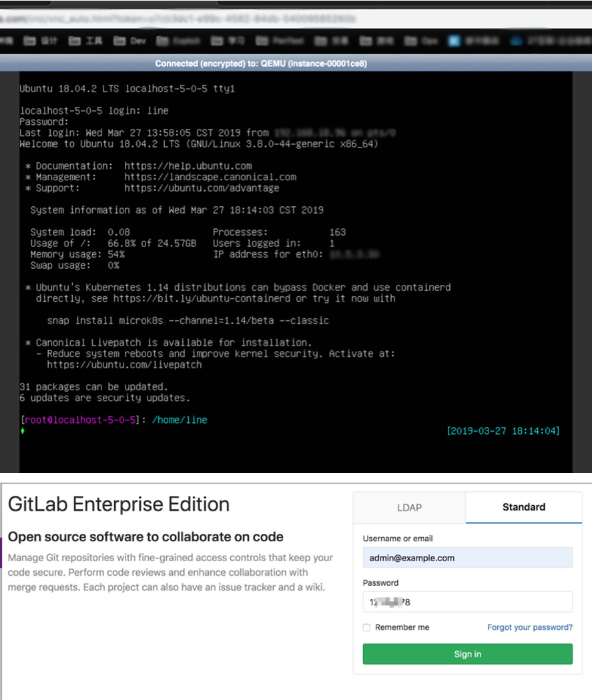Screen dimensions: 592x700
Task: Click the "Swap usage: 0%" line
Action: [x=75, y=266]
